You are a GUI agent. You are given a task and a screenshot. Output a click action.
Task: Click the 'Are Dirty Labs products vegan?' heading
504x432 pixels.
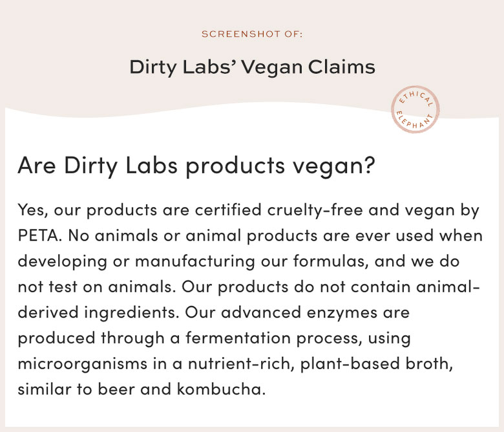point(196,166)
